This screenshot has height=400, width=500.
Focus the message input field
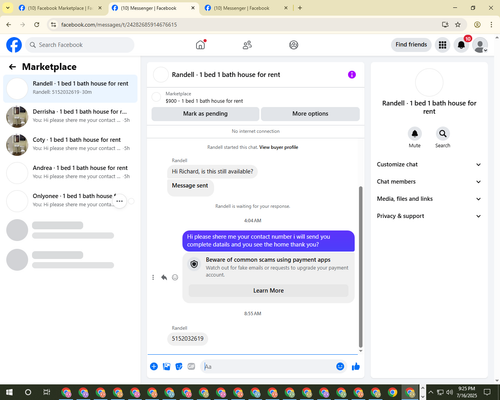coord(267,367)
